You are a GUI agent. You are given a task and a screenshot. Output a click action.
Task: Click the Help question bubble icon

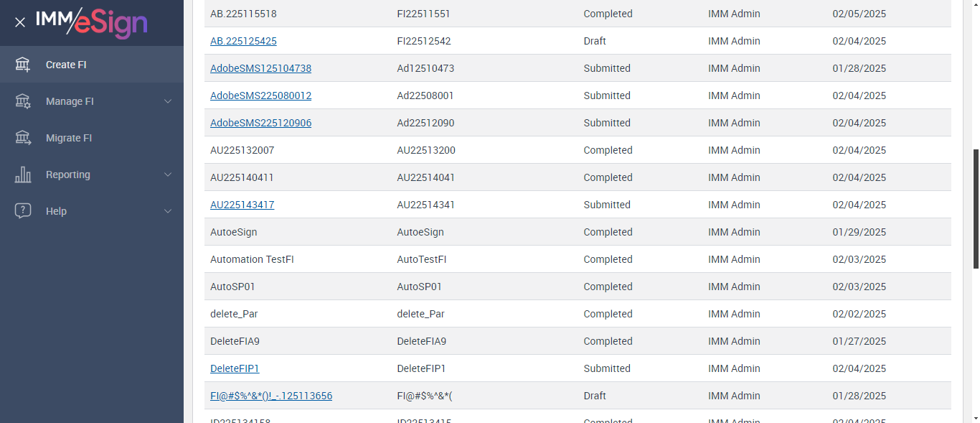coord(23,211)
